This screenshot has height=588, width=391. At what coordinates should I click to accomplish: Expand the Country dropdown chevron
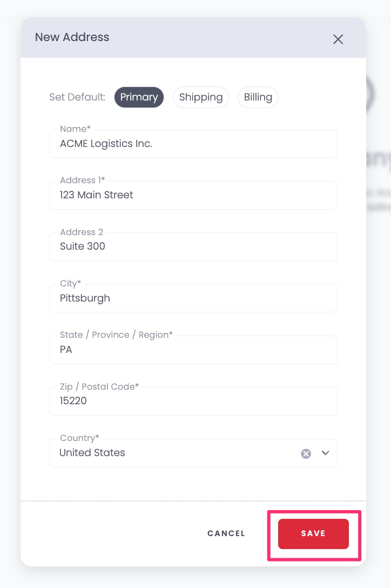[x=326, y=453]
